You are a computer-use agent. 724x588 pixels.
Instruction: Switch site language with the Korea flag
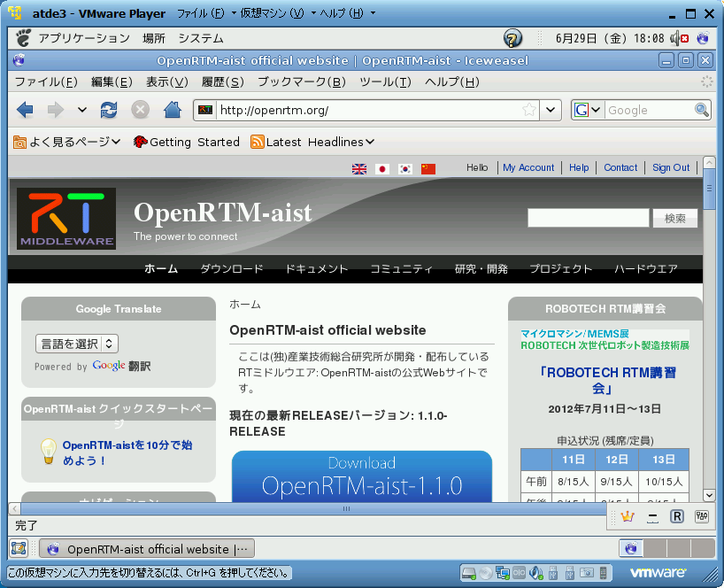point(405,169)
